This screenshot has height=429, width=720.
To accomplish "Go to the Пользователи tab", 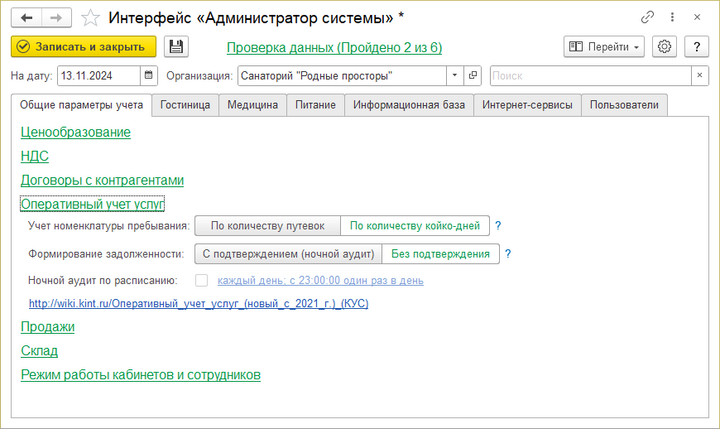I will 624,105.
